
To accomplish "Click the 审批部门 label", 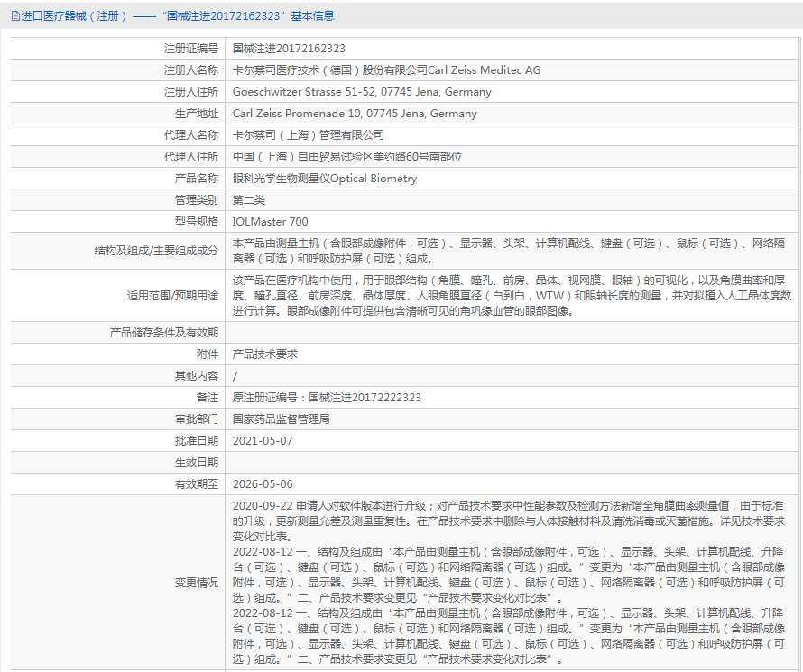I will click(196, 419).
